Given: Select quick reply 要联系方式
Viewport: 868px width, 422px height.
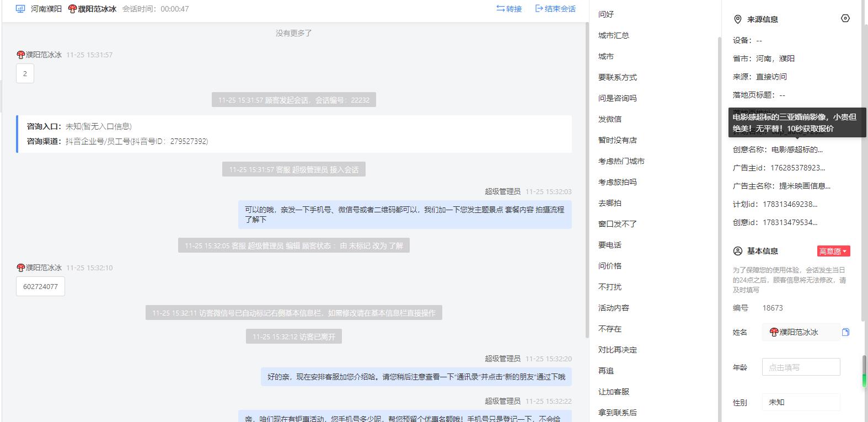Looking at the screenshot, I should click(x=618, y=77).
